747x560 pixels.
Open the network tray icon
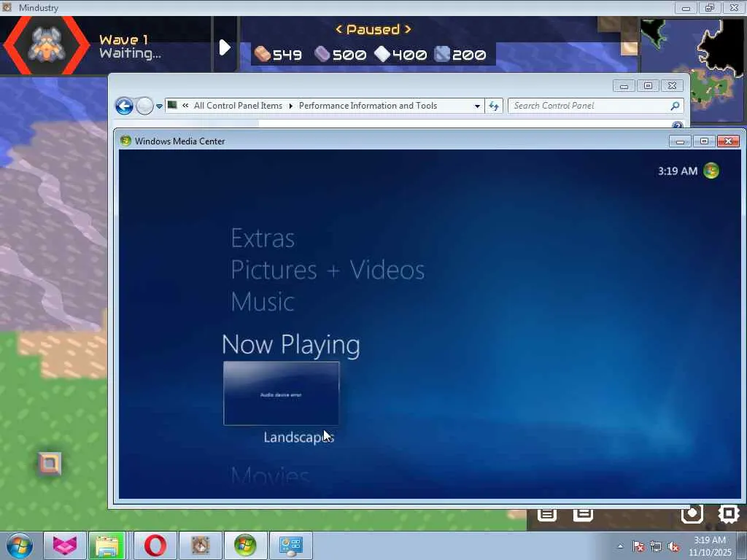point(656,546)
